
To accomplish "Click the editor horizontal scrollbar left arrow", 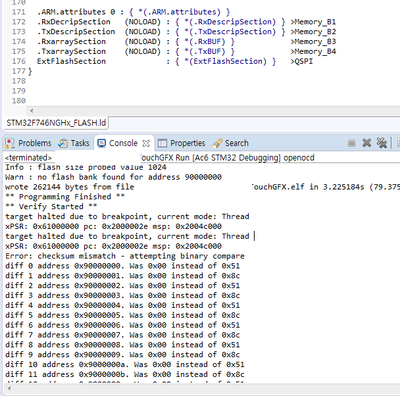I will [31, 111].
